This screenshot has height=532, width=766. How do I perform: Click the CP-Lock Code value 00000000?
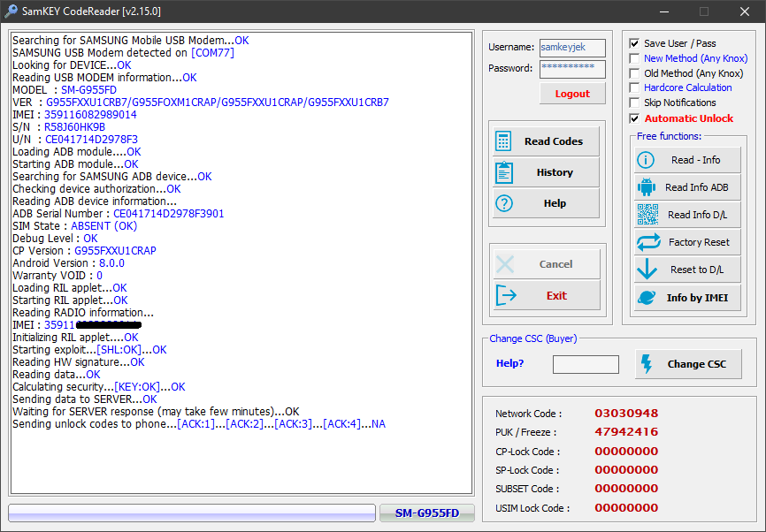pos(626,451)
